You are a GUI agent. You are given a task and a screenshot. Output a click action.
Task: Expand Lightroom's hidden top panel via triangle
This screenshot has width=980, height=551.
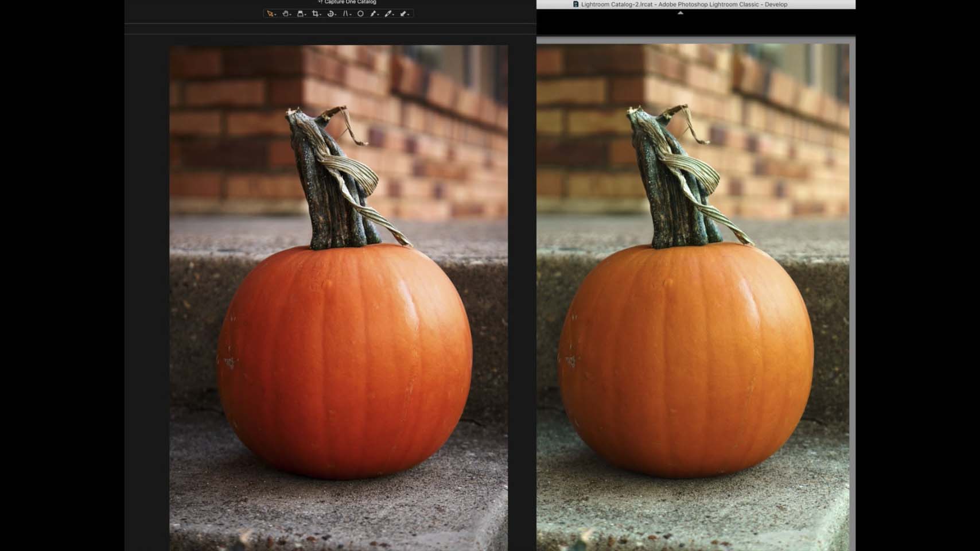coord(680,13)
